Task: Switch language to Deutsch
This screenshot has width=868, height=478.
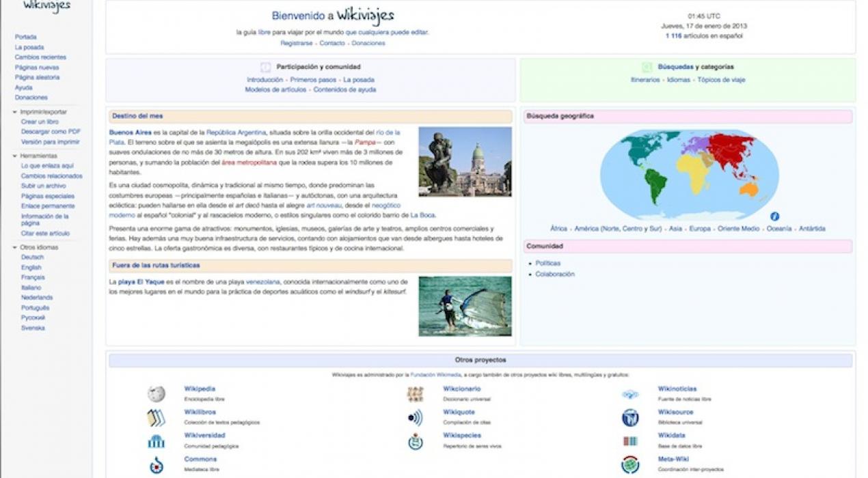Action: tap(32, 257)
